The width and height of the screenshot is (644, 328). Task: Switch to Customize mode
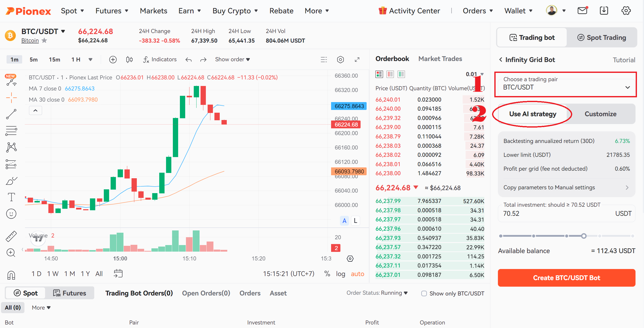point(600,114)
